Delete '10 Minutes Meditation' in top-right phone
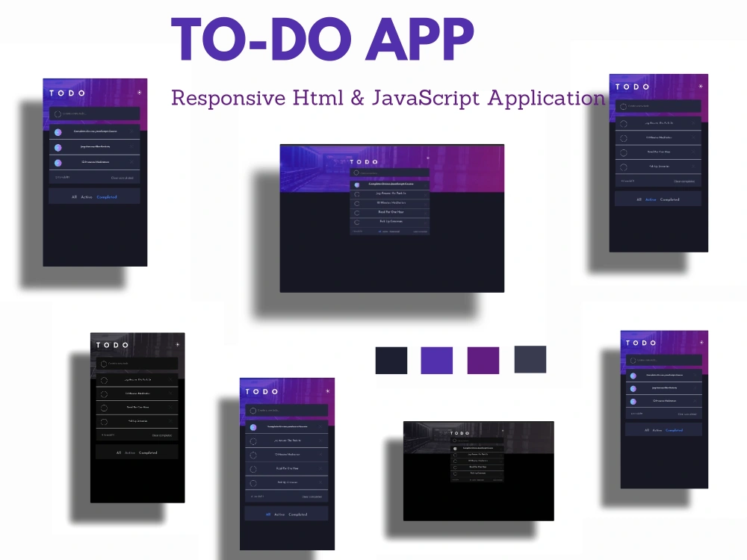Screen dimensions: 747x560 click(692, 137)
